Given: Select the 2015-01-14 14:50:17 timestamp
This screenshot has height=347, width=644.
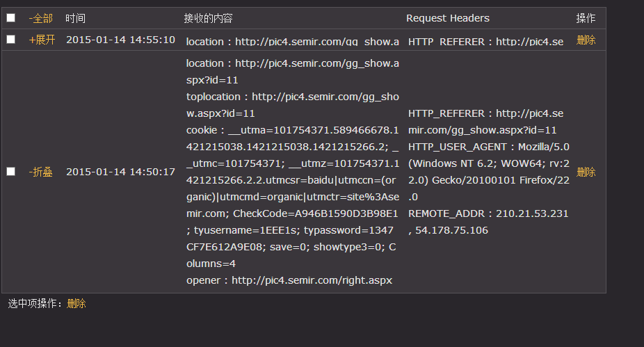Looking at the screenshot, I should (x=121, y=172).
